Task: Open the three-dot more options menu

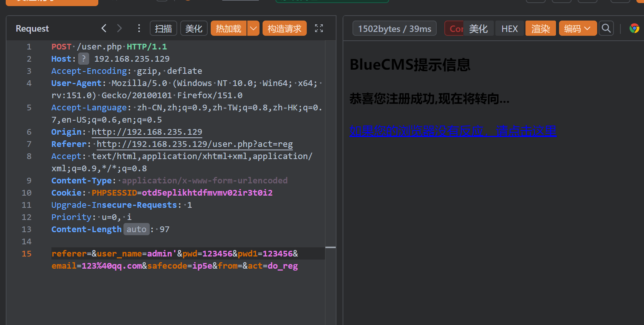Action: click(139, 28)
